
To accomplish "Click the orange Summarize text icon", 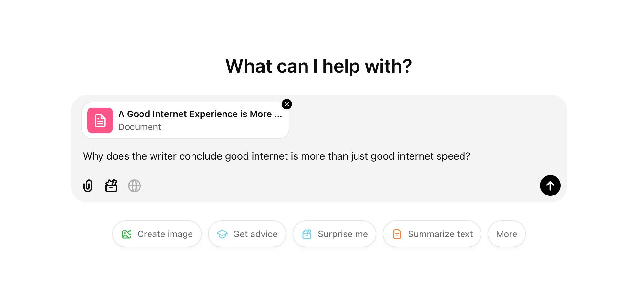I will pyautogui.click(x=397, y=234).
